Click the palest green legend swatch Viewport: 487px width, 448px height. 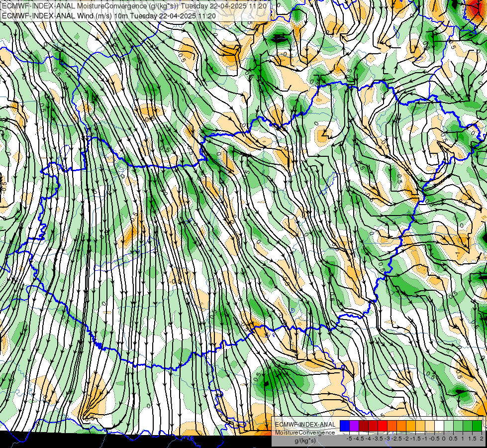coord(449,426)
